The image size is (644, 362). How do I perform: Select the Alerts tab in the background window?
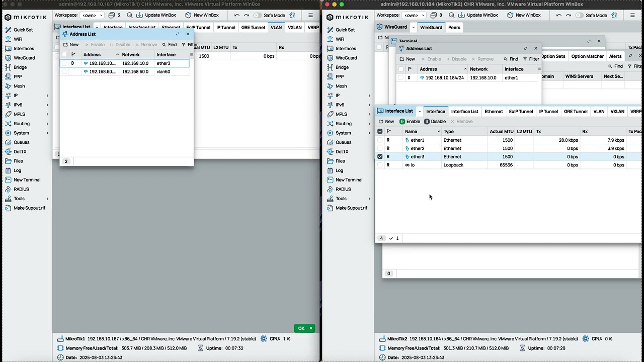click(x=615, y=56)
